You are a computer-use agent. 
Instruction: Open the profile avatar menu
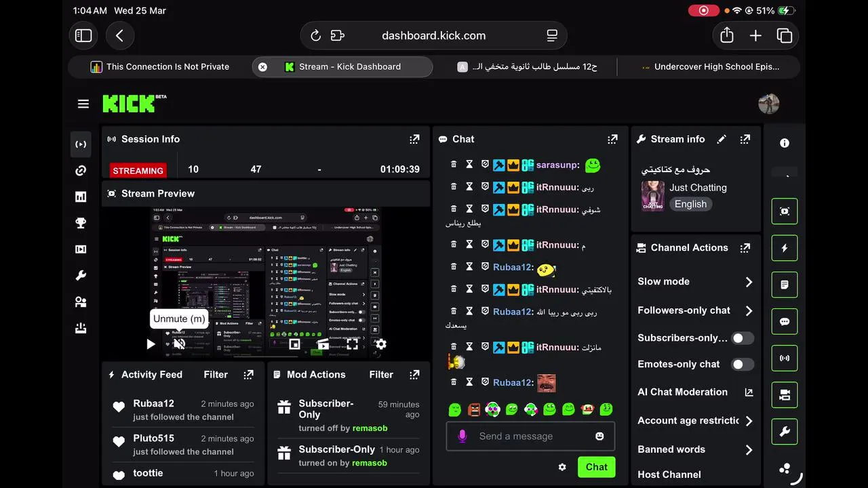coord(768,104)
